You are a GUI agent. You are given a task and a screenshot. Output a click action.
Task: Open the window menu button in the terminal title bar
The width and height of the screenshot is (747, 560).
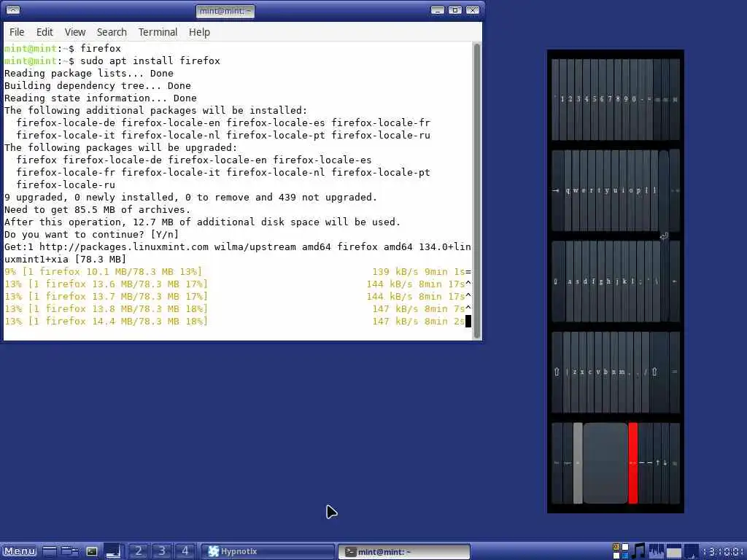point(13,10)
